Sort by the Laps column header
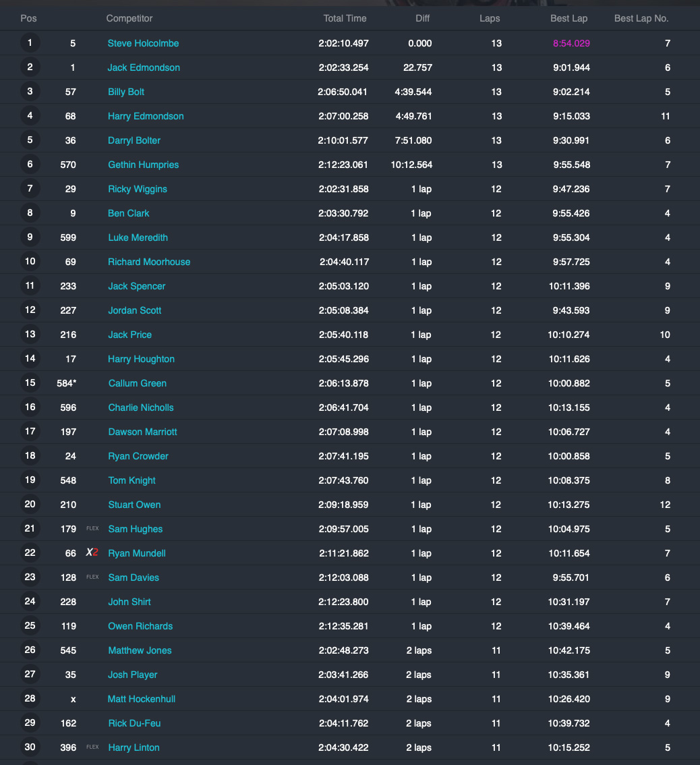This screenshot has height=765, width=700. (x=490, y=18)
